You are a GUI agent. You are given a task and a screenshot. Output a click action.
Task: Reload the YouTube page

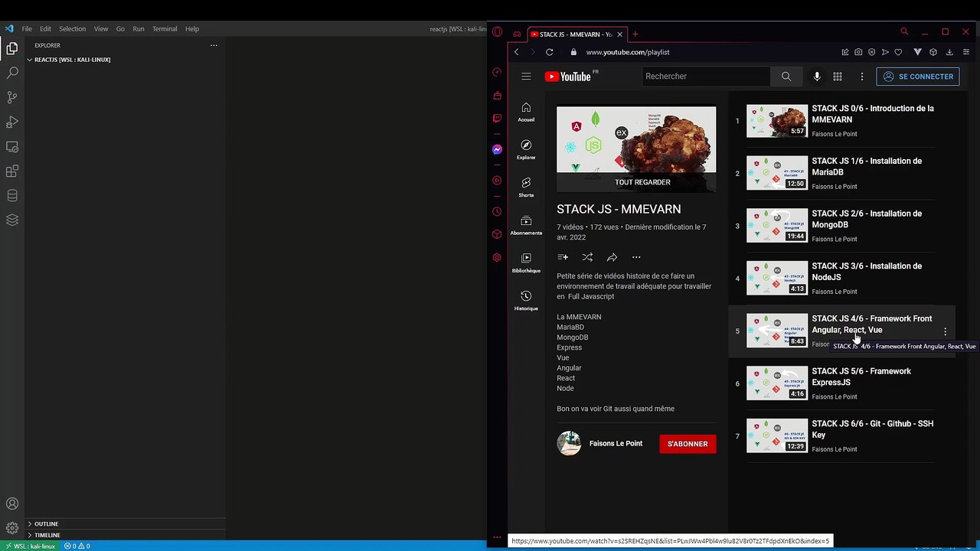[x=549, y=52]
